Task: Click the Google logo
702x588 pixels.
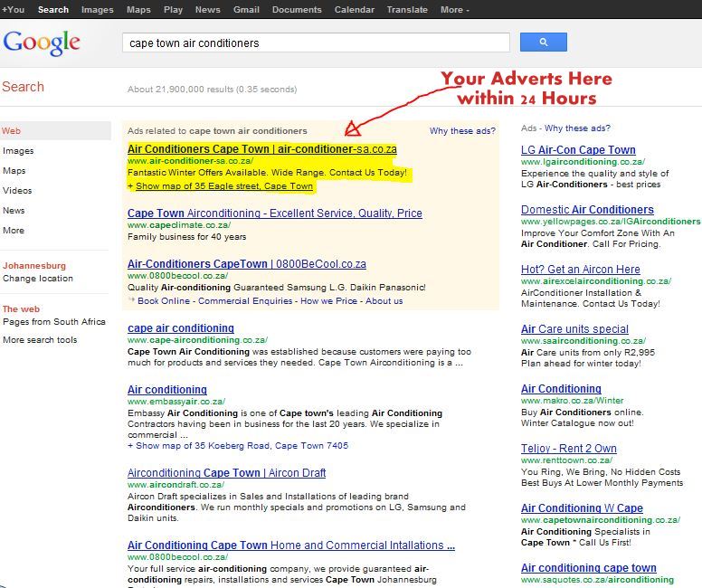Action: pyautogui.click(x=42, y=43)
